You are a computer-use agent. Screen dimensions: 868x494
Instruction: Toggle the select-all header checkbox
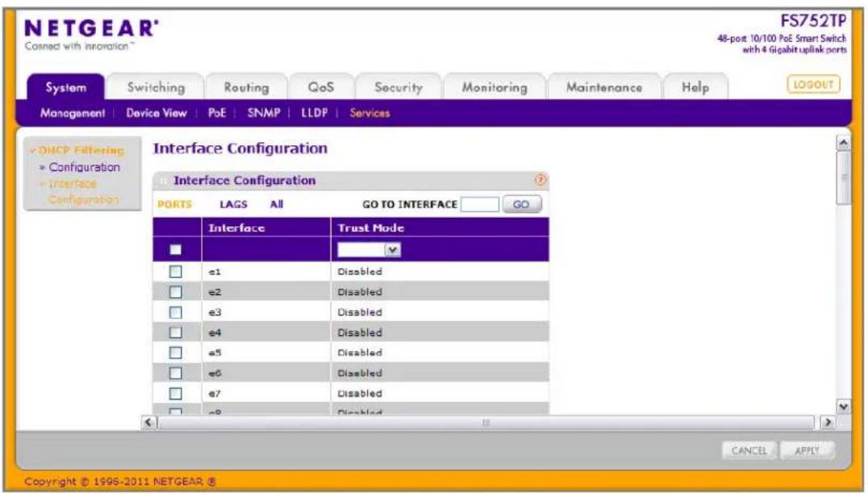pyautogui.click(x=176, y=249)
